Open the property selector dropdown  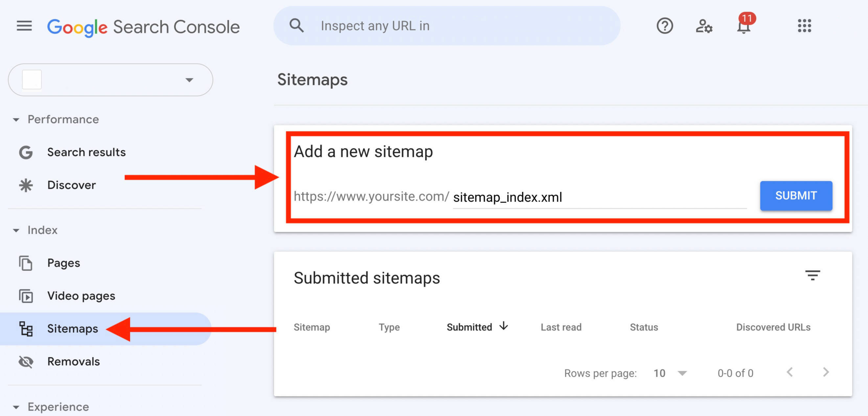point(189,80)
